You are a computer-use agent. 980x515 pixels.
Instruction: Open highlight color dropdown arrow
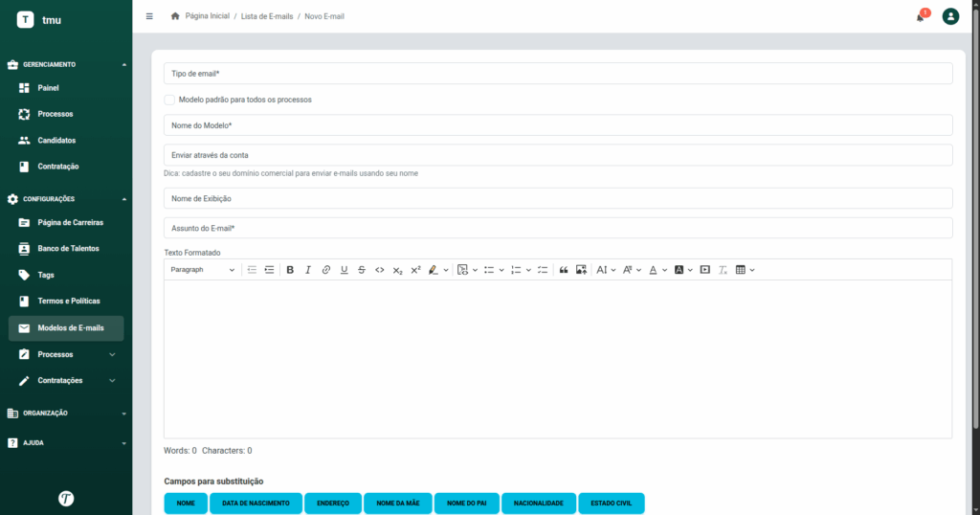click(x=446, y=270)
